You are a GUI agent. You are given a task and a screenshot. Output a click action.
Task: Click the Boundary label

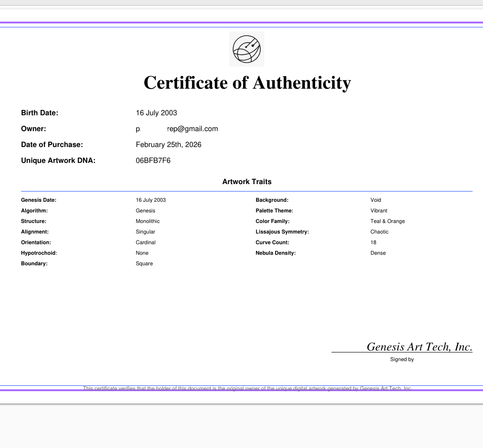pyautogui.click(x=34, y=263)
